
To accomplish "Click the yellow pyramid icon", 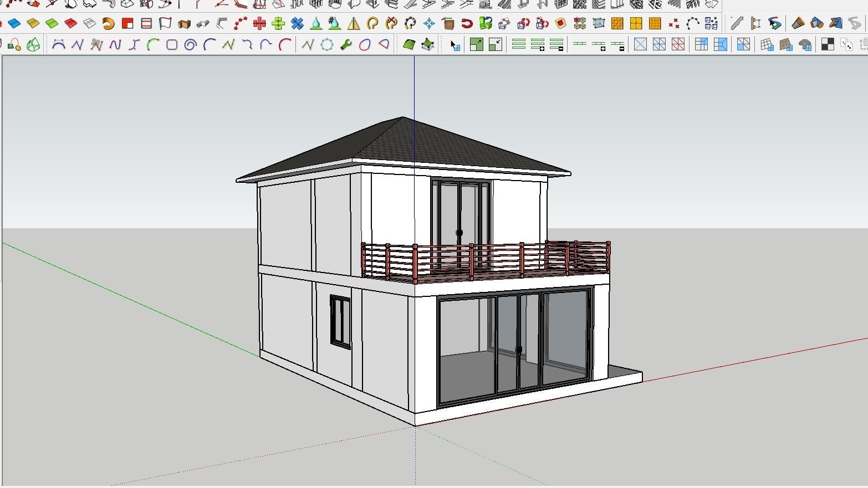I will (x=354, y=23).
